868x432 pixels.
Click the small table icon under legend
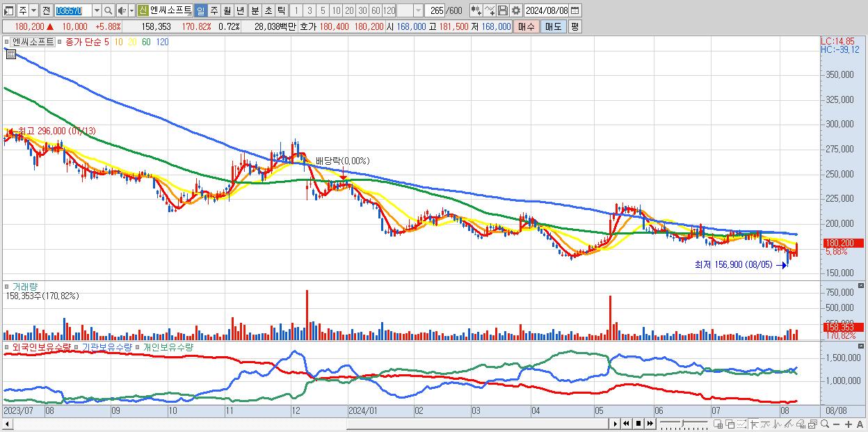pos(10,54)
